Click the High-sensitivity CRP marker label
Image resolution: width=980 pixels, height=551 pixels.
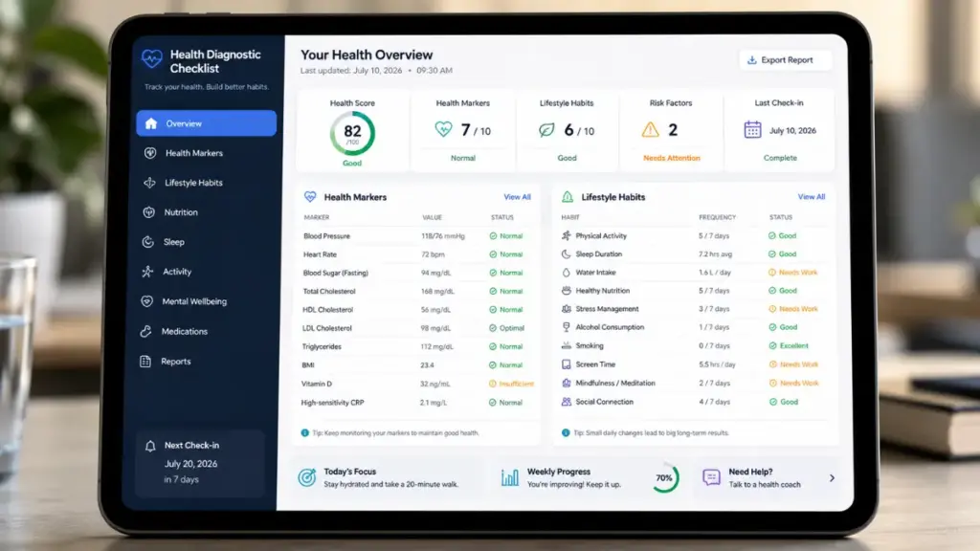click(x=332, y=403)
